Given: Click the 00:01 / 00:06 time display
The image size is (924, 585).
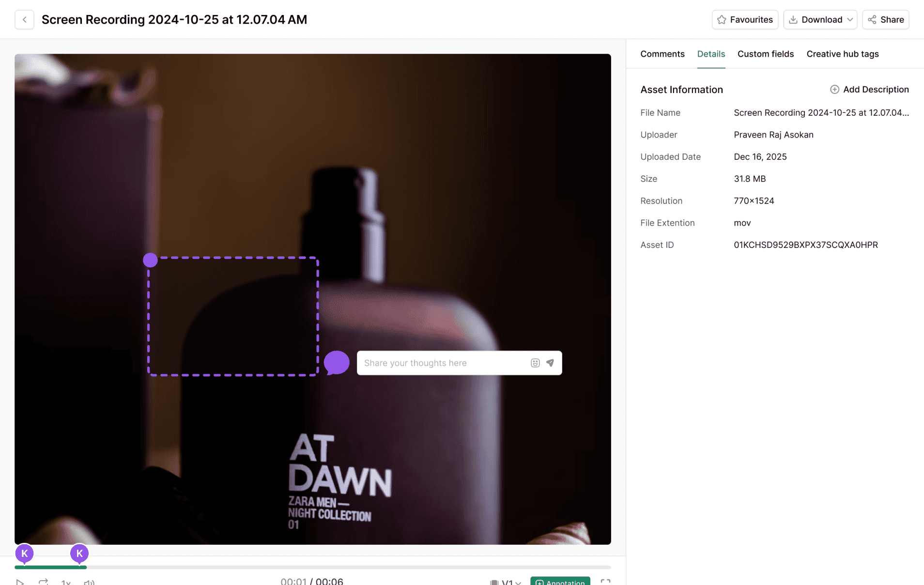Looking at the screenshot, I should 312,581.
